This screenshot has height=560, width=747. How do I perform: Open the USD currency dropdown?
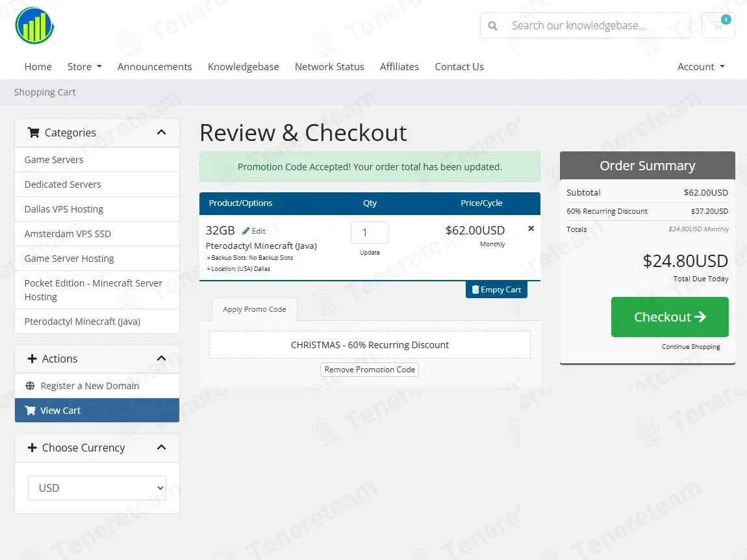(97, 487)
